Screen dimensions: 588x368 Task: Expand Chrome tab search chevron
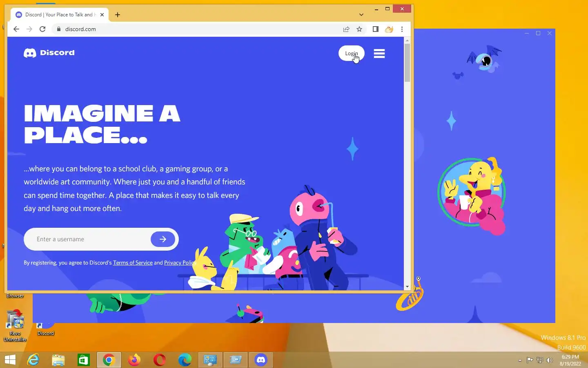[x=361, y=15]
